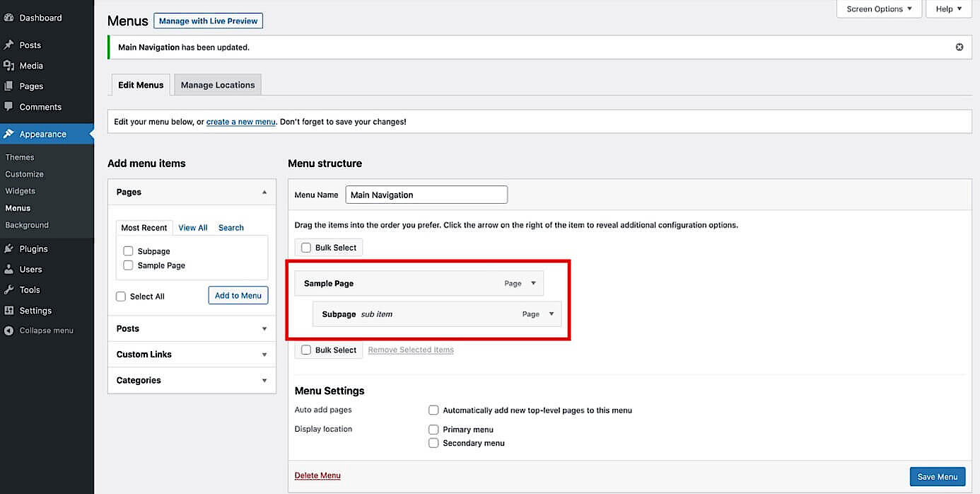This screenshot has height=494, width=980.
Task: Enable the Select All checkbox
Action: (x=121, y=297)
